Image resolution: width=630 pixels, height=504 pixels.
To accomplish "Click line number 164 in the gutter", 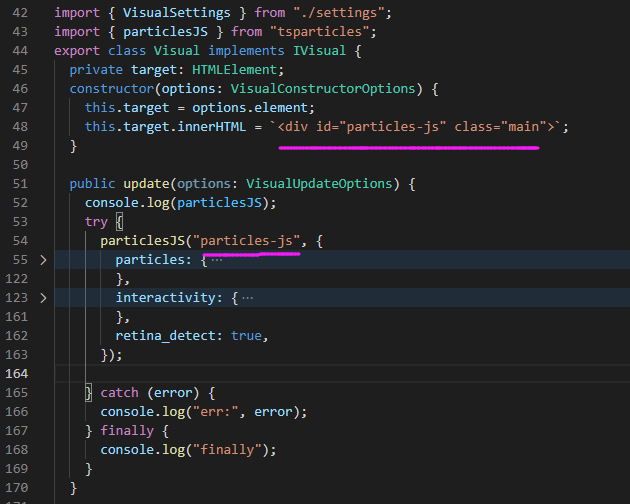I will point(17,374).
